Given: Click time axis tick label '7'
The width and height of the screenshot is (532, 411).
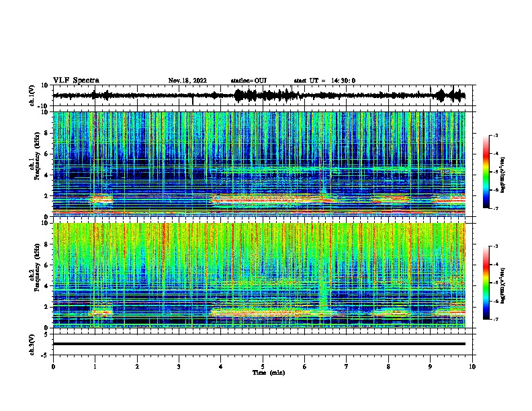Looking at the screenshot, I should coord(347,367).
